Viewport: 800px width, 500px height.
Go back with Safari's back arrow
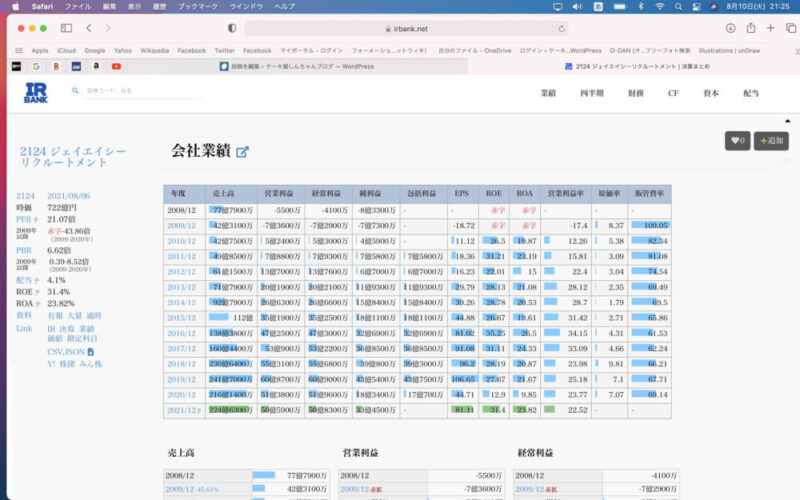(x=89, y=28)
